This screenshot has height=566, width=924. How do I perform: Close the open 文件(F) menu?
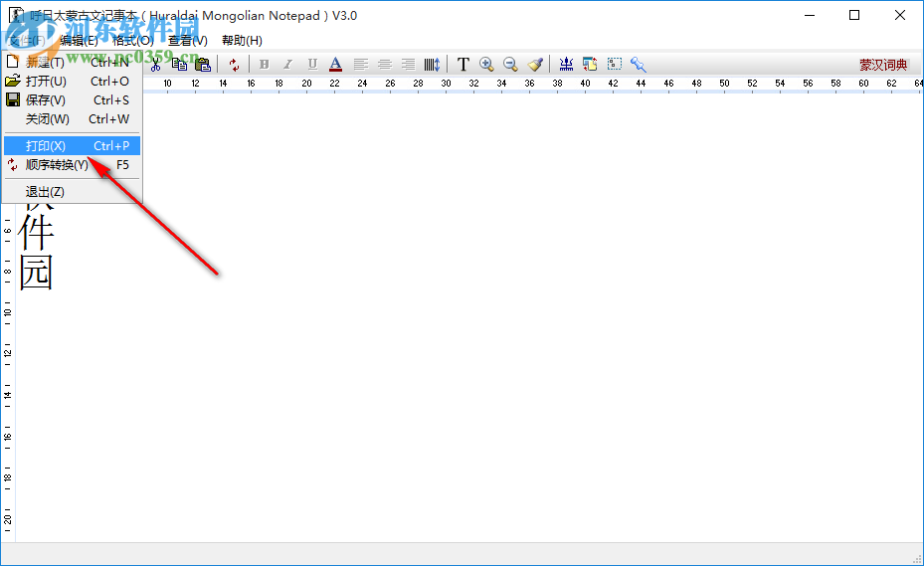(26, 40)
